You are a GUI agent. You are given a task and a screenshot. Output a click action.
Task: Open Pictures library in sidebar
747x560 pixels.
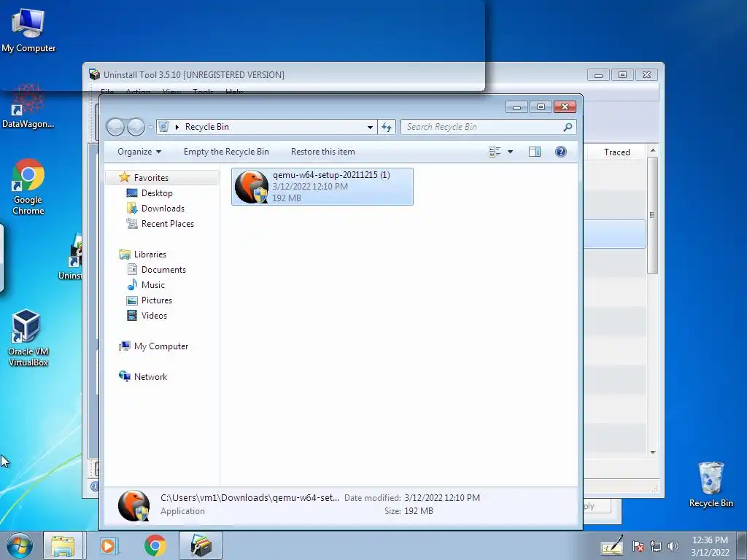[x=157, y=300]
